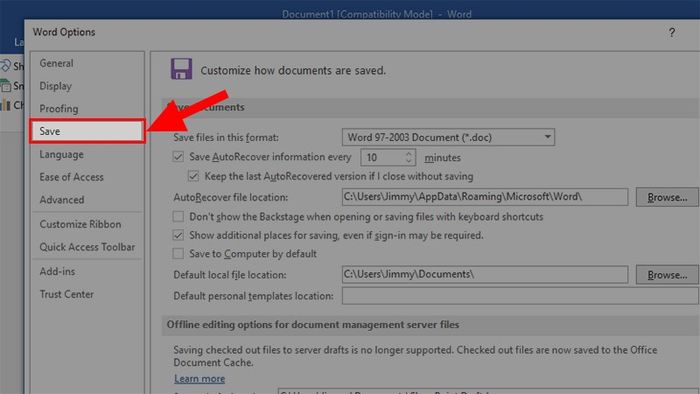The height and width of the screenshot is (394, 700).
Task: Select the Save category
Action: [88, 131]
